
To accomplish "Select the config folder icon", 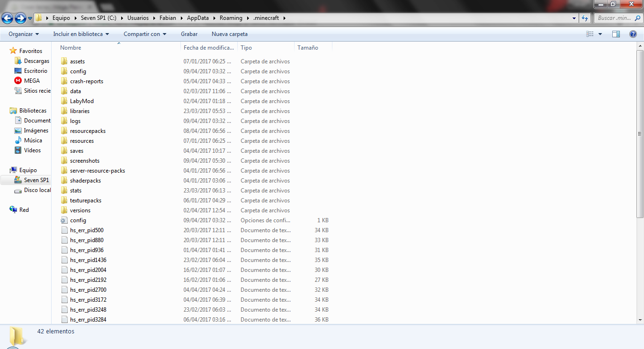I will coord(64,71).
